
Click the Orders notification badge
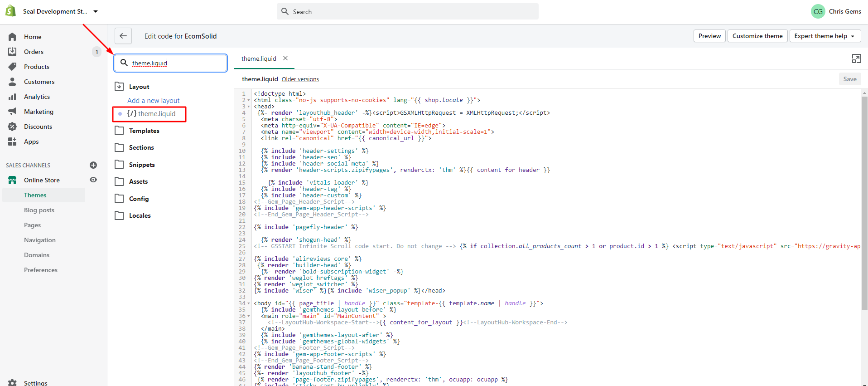tap(96, 52)
